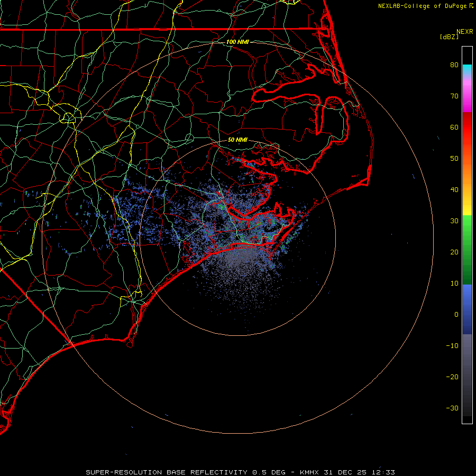Click the 0 value on the dBZ scale
Image resolution: width=476 pixels, height=476 pixels.
pyautogui.click(x=456, y=315)
